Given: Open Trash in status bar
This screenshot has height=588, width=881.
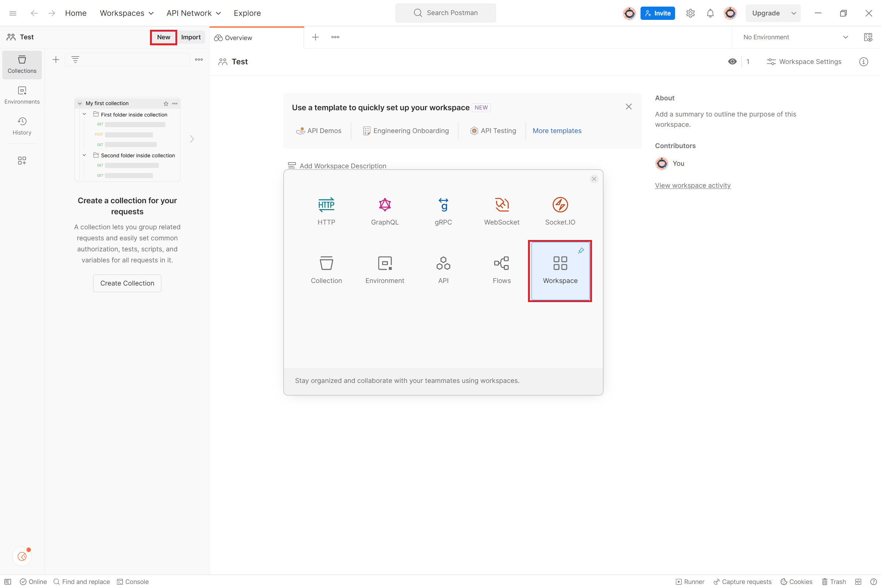Looking at the screenshot, I should [833, 582].
